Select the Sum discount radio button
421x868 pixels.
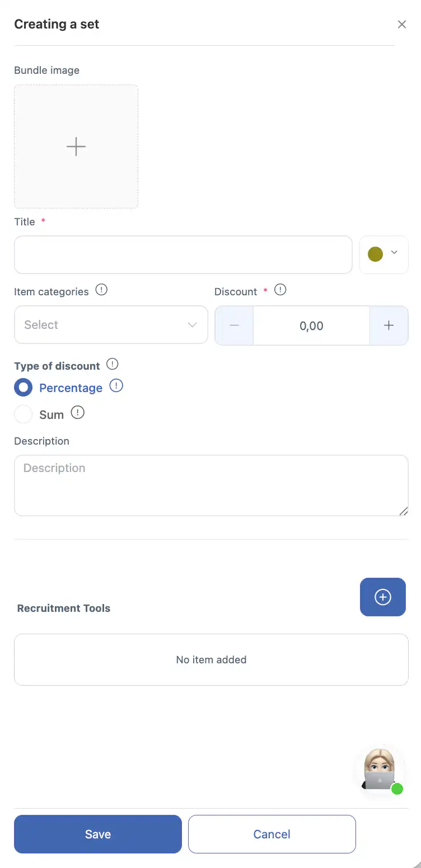coord(24,414)
